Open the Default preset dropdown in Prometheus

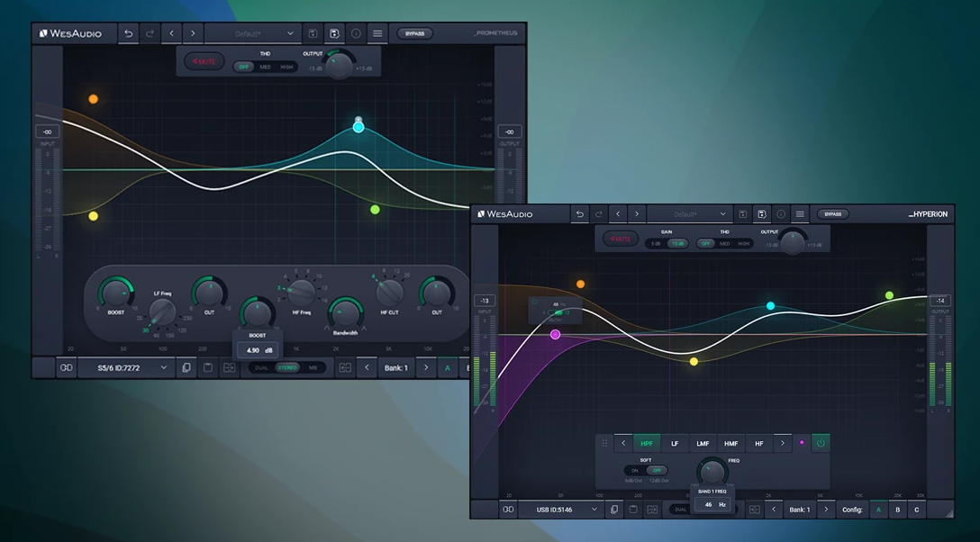click(x=252, y=33)
